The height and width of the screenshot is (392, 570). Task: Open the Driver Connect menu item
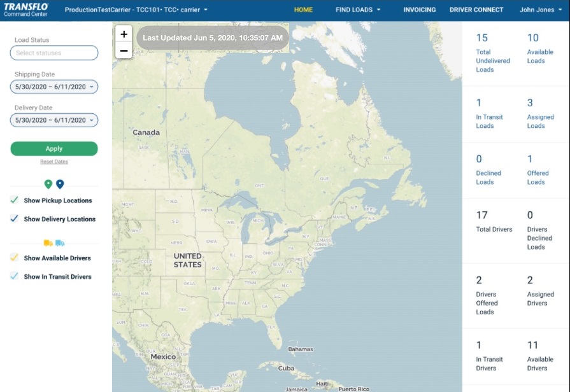coord(476,10)
